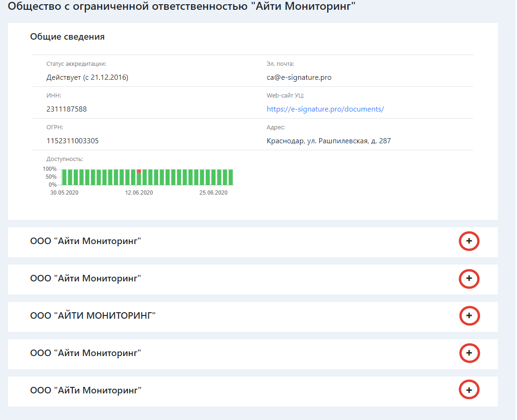Click the last green bar of the Доступность chart
This screenshot has height=420, width=517.
[x=231, y=177]
